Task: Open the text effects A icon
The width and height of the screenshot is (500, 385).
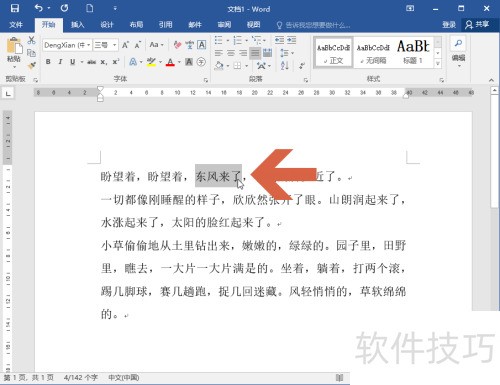Action: click(x=133, y=62)
